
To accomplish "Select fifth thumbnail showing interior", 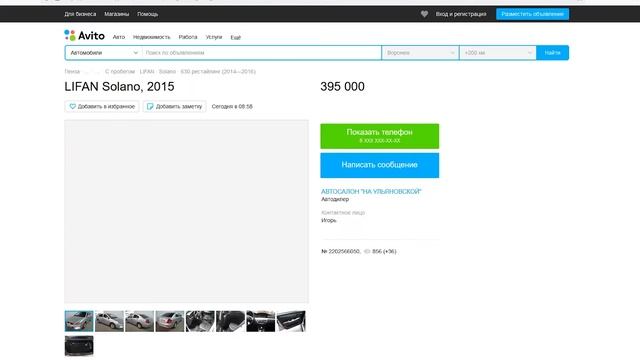I will (x=200, y=321).
